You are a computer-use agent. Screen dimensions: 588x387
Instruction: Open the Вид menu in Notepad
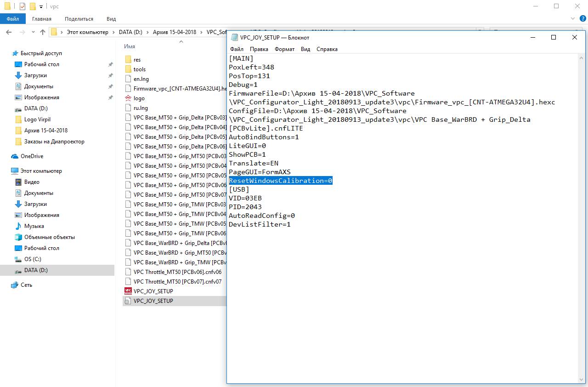(305, 49)
